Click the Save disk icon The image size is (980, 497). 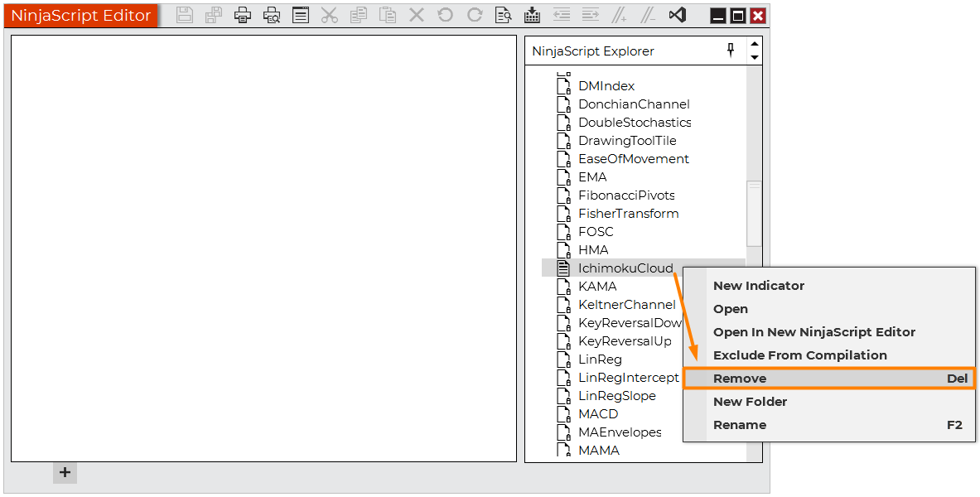pyautogui.click(x=185, y=15)
